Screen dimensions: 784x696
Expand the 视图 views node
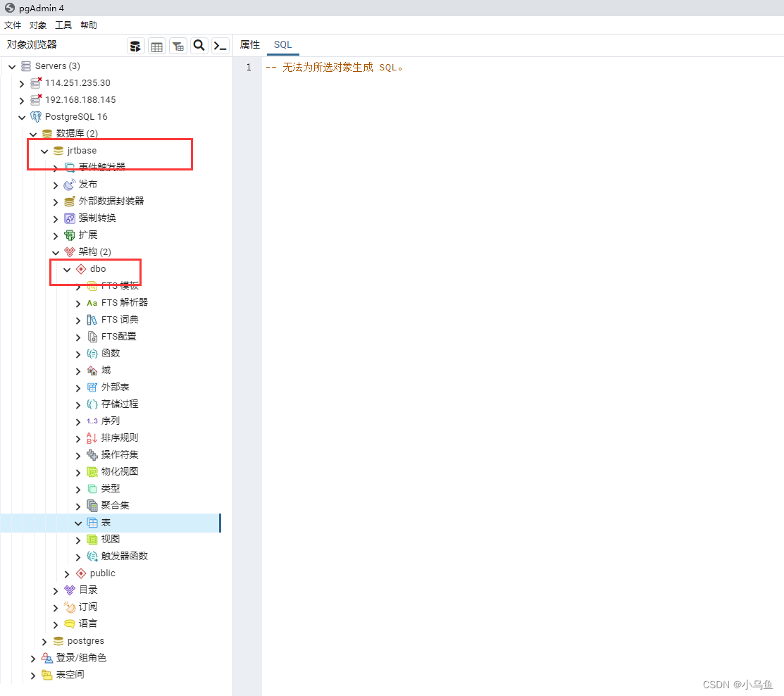point(78,540)
